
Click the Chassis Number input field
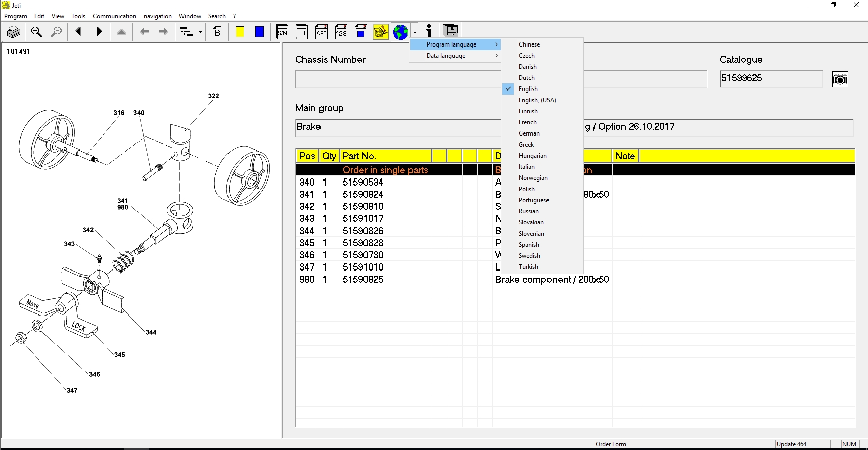[501, 79]
